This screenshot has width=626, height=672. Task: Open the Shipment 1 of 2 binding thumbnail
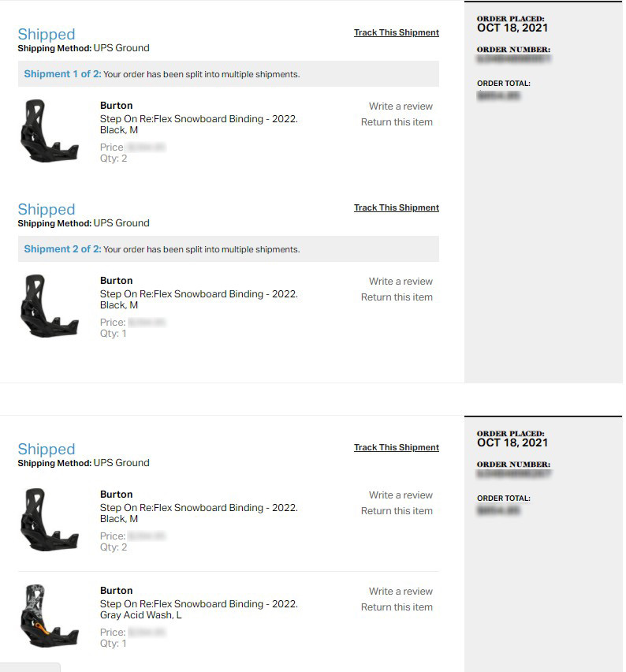pos(49,131)
